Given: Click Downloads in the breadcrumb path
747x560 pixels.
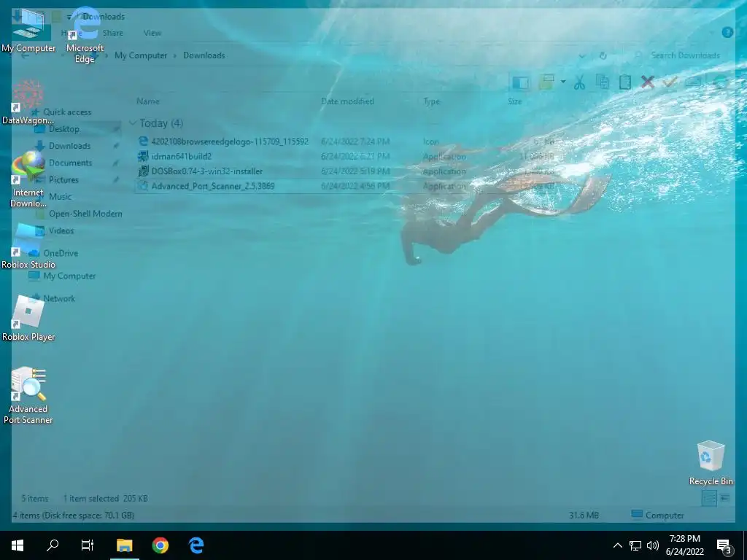Looking at the screenshot, I should 204,55.
